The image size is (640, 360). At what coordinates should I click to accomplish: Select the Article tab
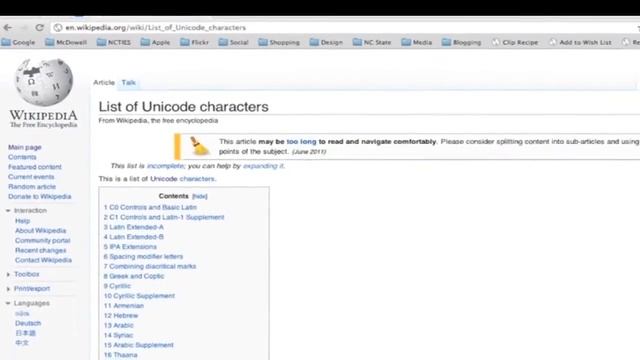point(104,82)
